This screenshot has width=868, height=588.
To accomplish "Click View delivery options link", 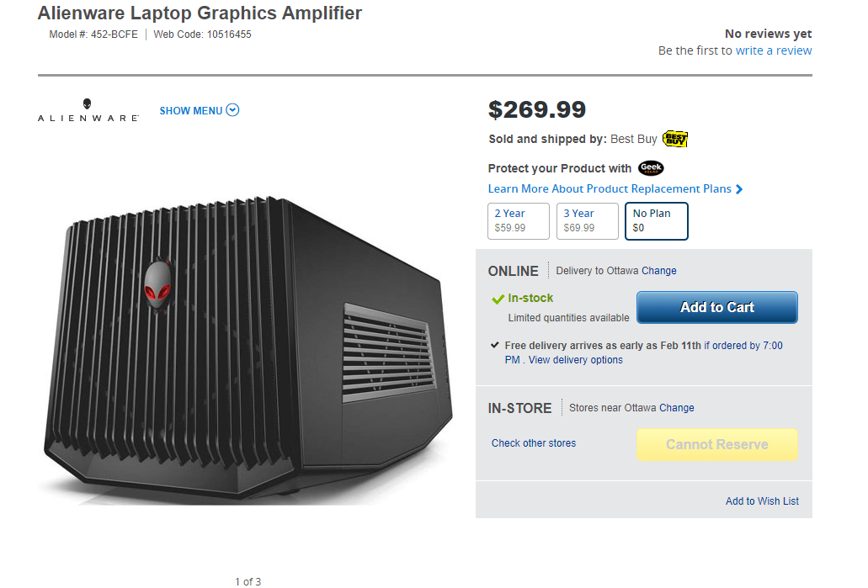I will tap(576, 359).
